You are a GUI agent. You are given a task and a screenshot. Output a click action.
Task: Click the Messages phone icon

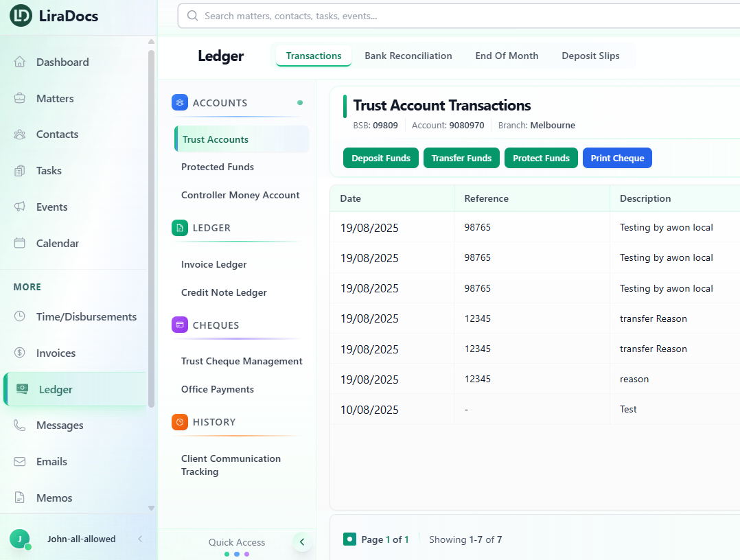click(20, 425)
